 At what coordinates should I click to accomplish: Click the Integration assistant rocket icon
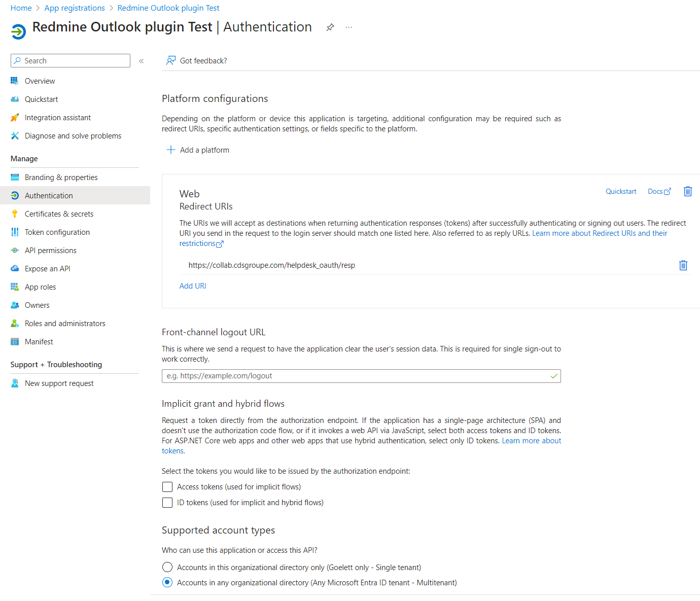click(x=15, y=118)
